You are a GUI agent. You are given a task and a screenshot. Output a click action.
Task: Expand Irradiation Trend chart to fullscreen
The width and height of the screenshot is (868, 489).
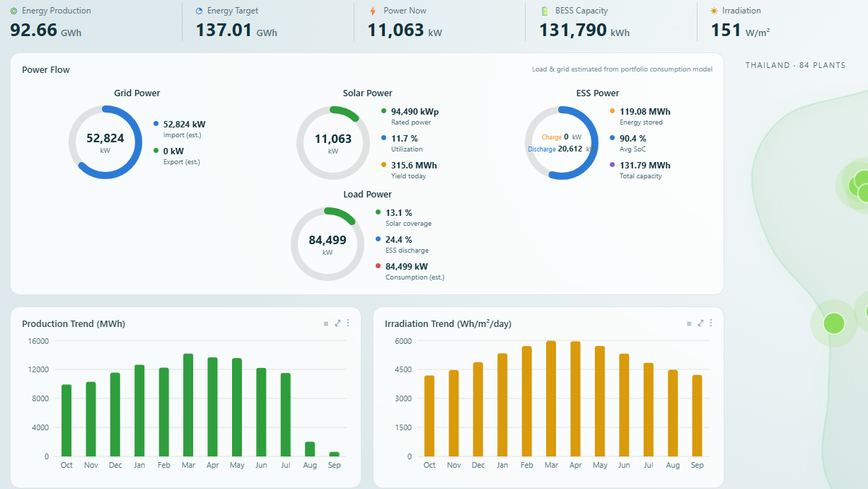point(700,323)
